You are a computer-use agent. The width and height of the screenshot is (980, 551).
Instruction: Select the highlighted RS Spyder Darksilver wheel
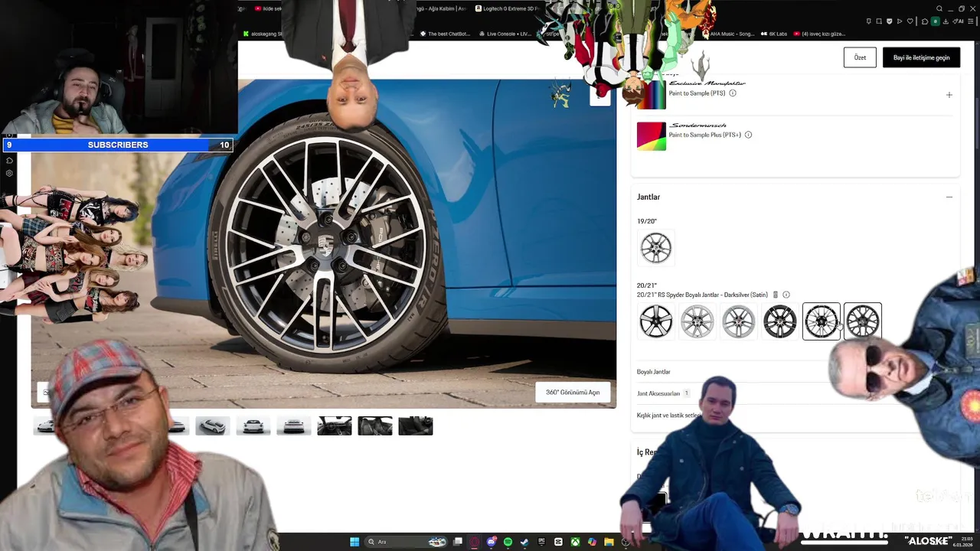click(x=822, y=321)
